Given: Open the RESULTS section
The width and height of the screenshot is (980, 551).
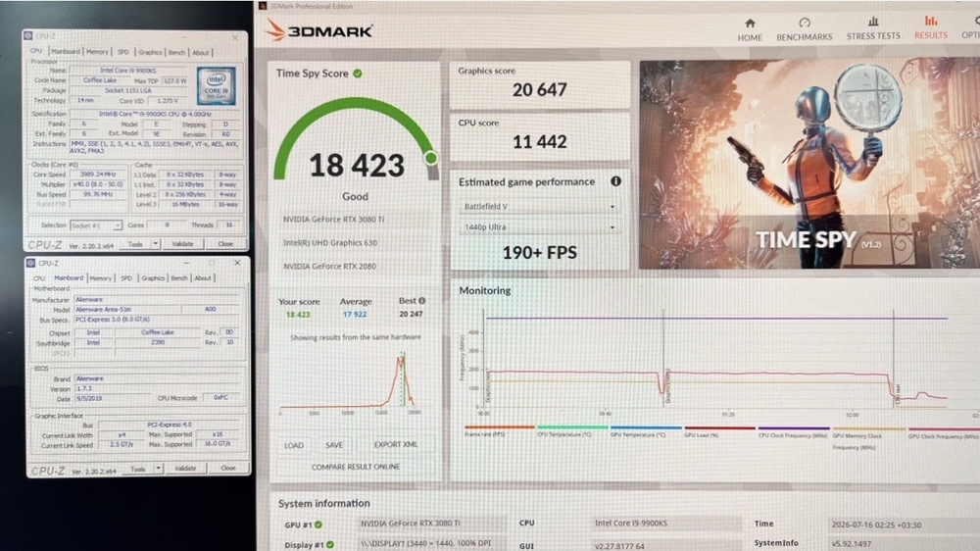Looking at the screenshot, I should coord(931,28).
